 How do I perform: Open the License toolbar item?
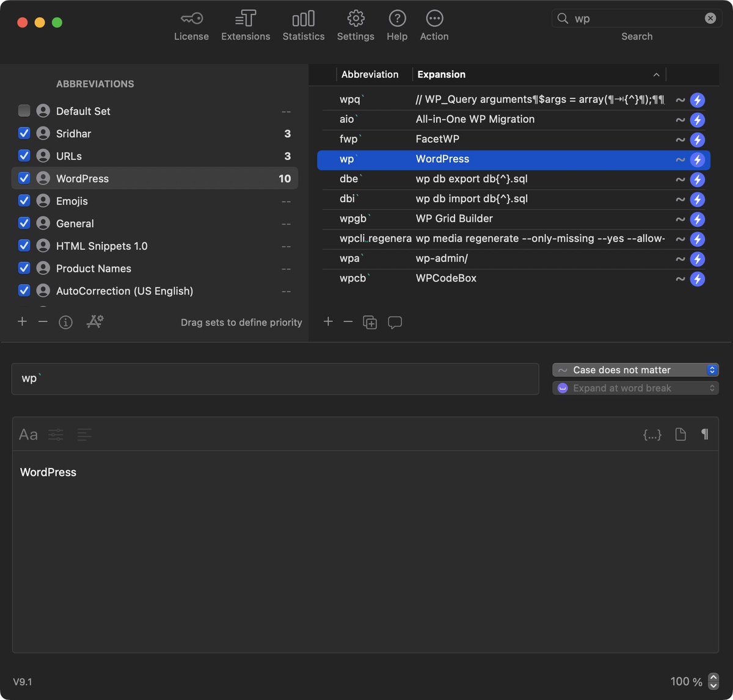pos(191,26)
